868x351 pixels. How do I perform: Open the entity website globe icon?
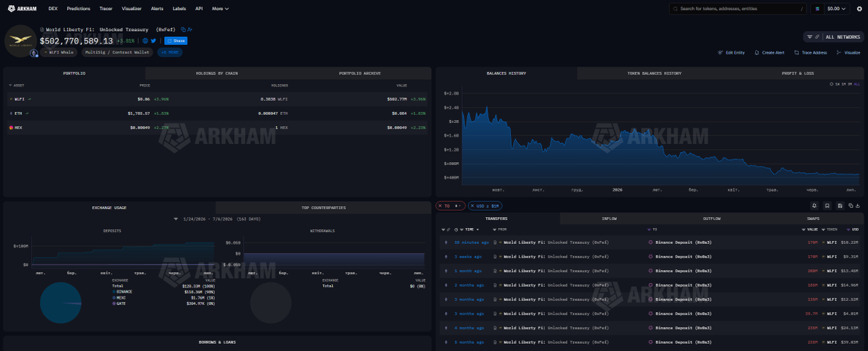[145, 41]
